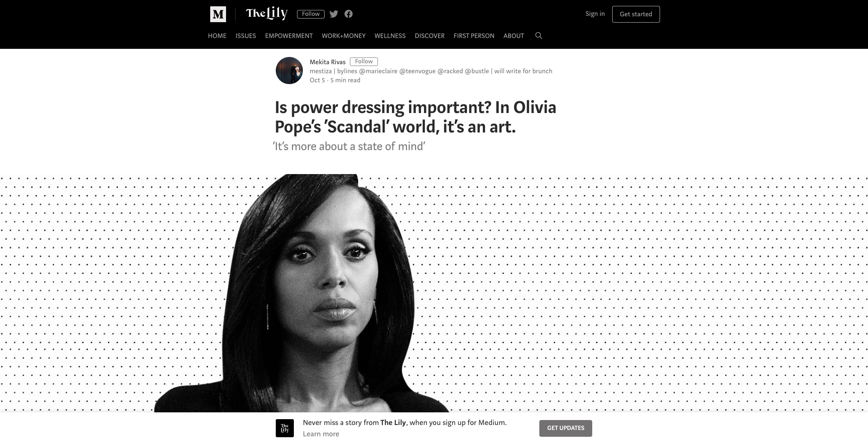
Task: Open The Lily Facebook icon
Action: coord(349,14)
